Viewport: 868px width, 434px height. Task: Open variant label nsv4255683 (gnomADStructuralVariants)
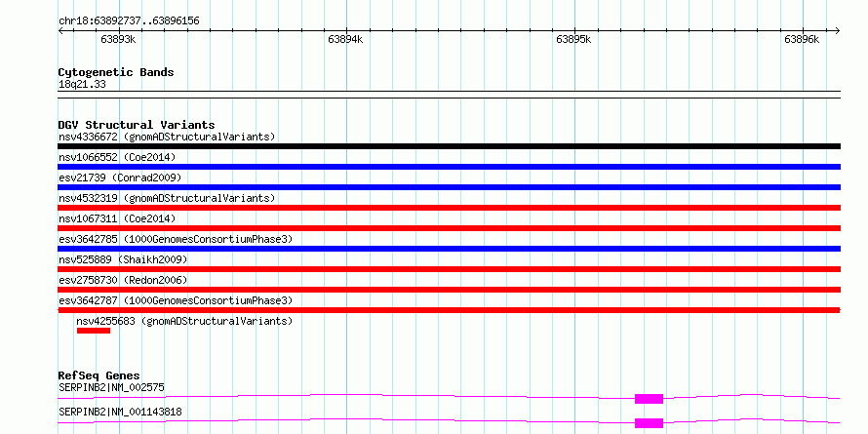click(184, 321)
